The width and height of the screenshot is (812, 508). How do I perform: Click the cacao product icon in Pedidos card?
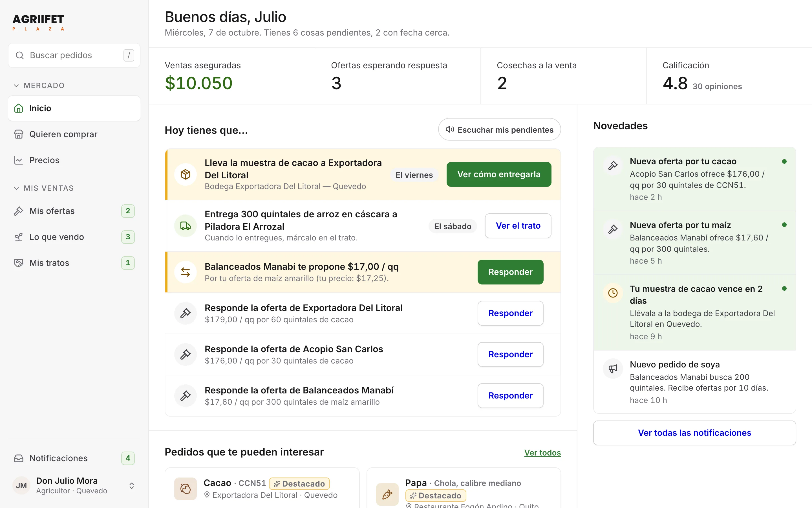[186, 489]
